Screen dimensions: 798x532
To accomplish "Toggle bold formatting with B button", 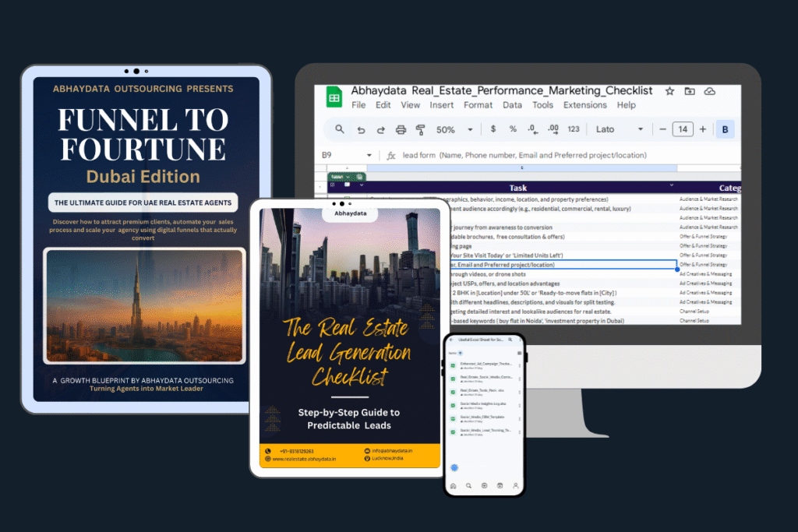I will click(x=726, y=129).
